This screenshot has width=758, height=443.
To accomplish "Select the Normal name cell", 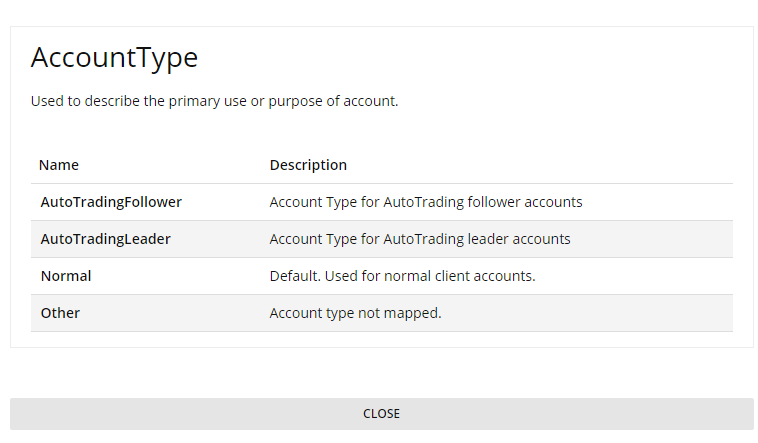I will coord(66,276).
